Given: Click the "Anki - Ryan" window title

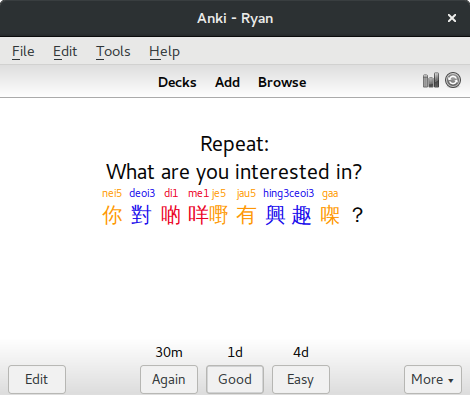Looking at the screenshot, I should pyautogui.click(x=235, y=18).
